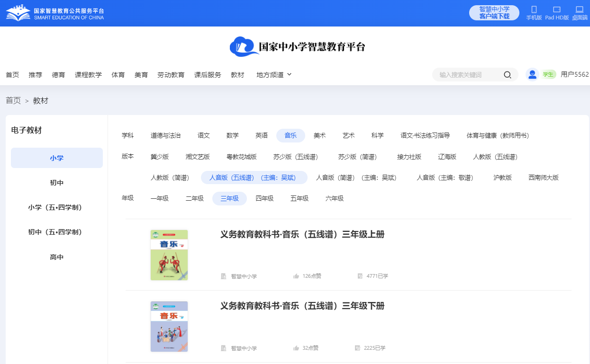Filter by 六年级 grade

pos(335,198)
